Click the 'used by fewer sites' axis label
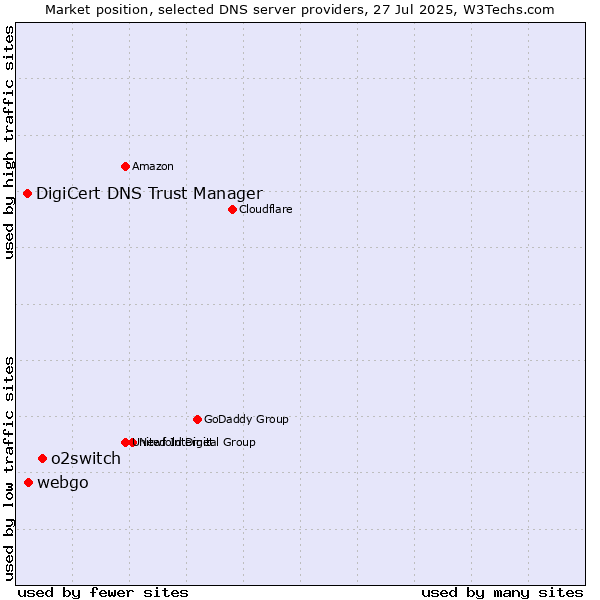Image resolution: width=600 pixels, height=600 pixels. click(103, 593)
